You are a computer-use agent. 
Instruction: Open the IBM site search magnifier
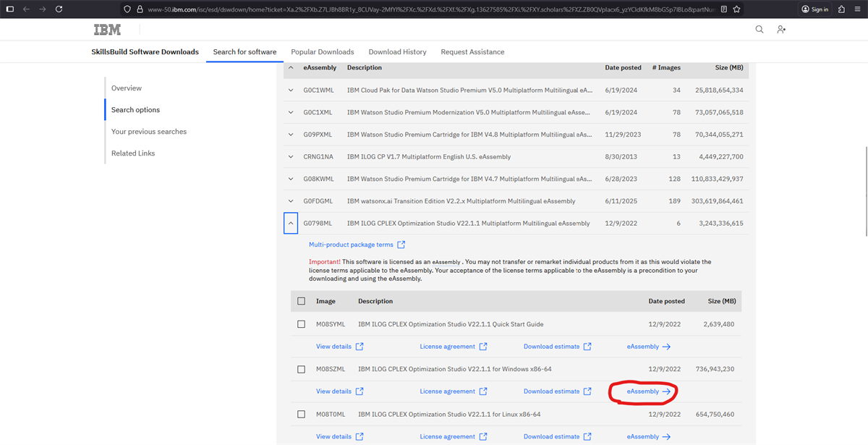[x=759, y=30]
